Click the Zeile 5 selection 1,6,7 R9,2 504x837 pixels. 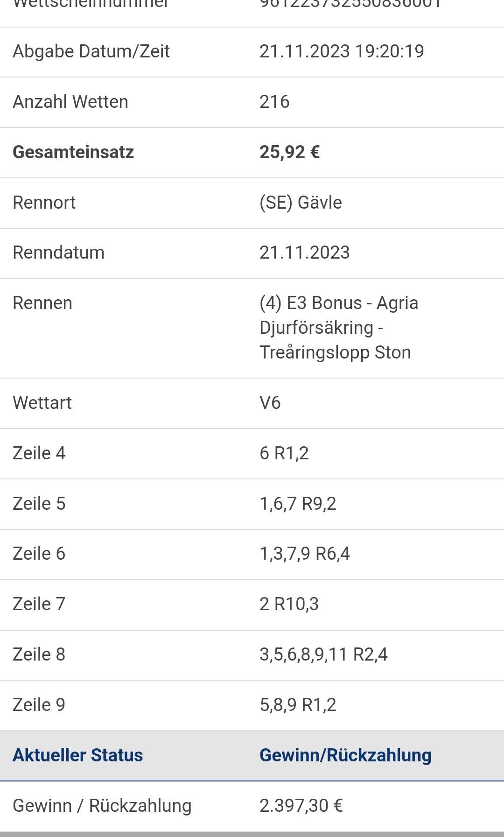[298, 504]
